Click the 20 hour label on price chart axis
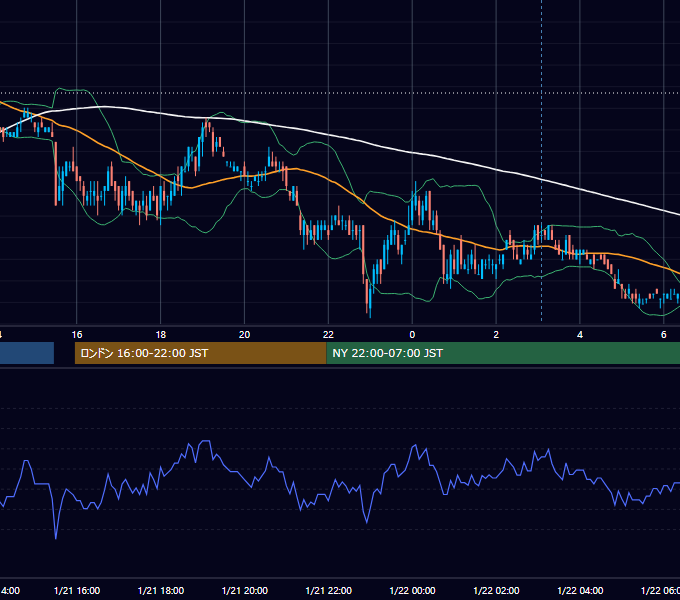Viewport: 680px width, 600px height. tap(245, 335)
